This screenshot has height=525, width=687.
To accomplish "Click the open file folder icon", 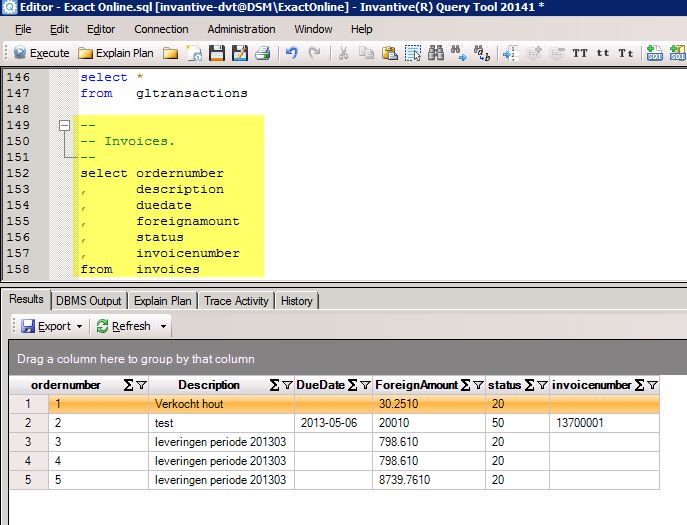I will tap(171, 53).
